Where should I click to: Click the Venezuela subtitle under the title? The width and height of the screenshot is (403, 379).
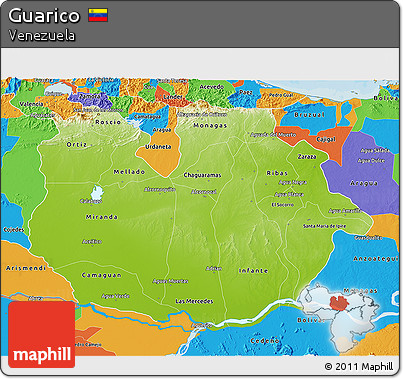[x=42, y=35]
